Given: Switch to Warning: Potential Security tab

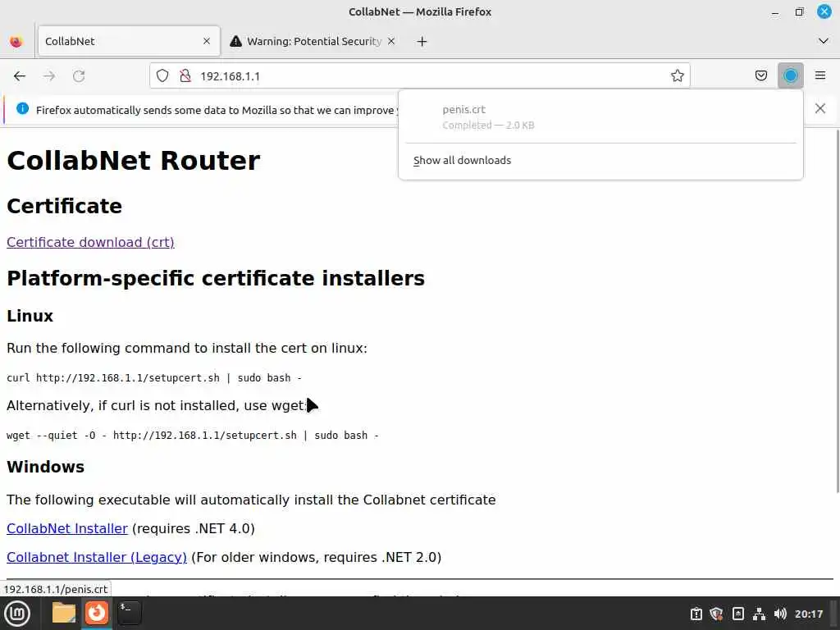Looking at the screenshot, I should pyautogui.click(x=314, y=41).
